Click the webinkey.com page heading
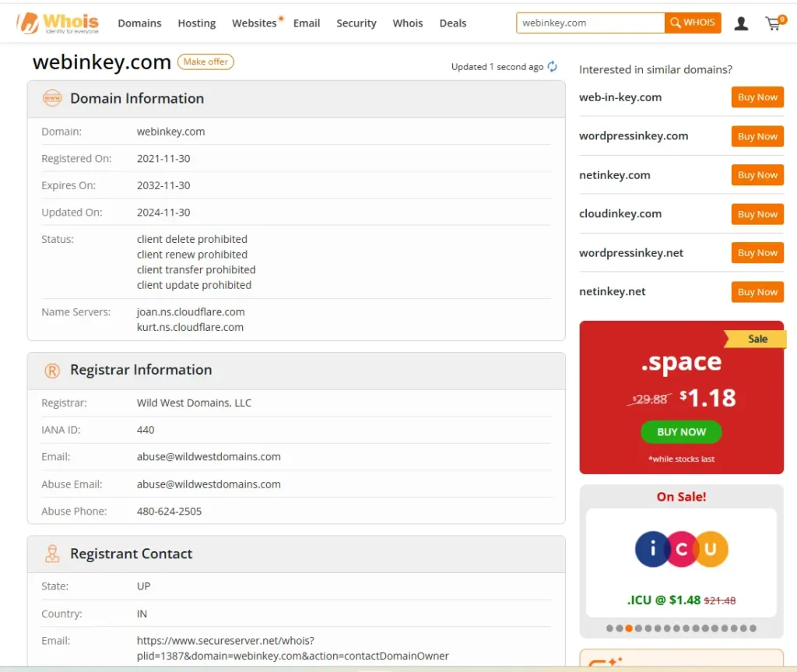This screenshot has width=797, height=672. coord(102,62)
